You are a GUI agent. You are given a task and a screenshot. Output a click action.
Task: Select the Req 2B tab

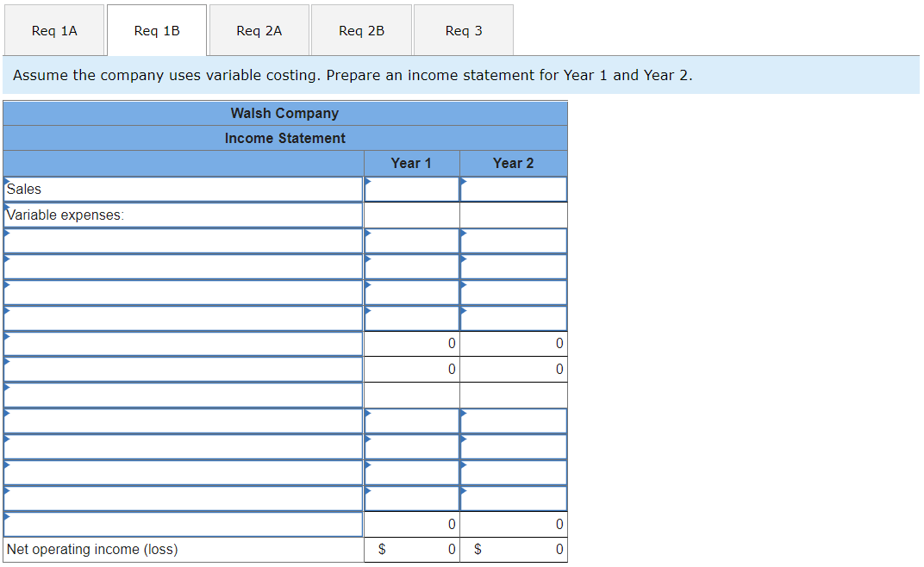pos(360,29)
